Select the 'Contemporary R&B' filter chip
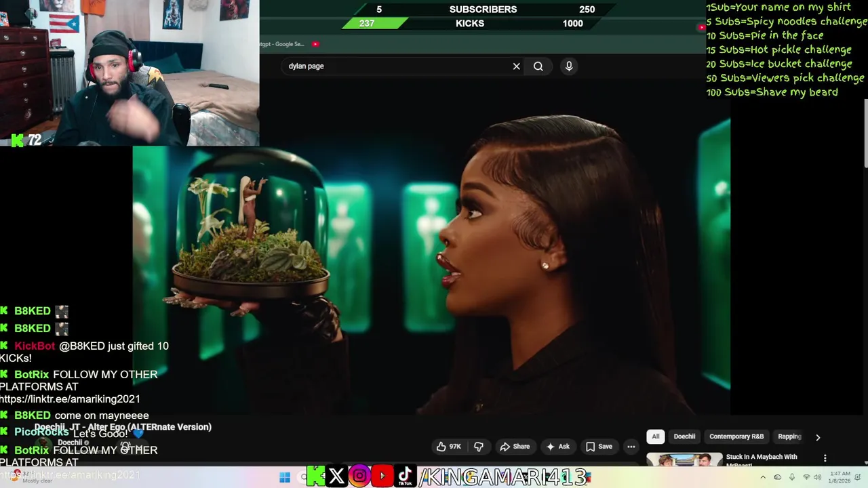The image size is (868, 488). [x=736, y=436]
